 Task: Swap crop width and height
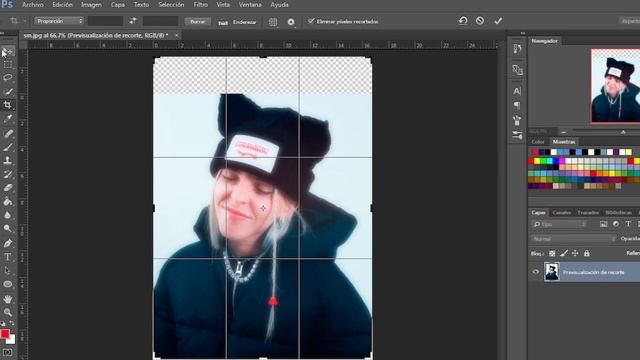point(133,21)
